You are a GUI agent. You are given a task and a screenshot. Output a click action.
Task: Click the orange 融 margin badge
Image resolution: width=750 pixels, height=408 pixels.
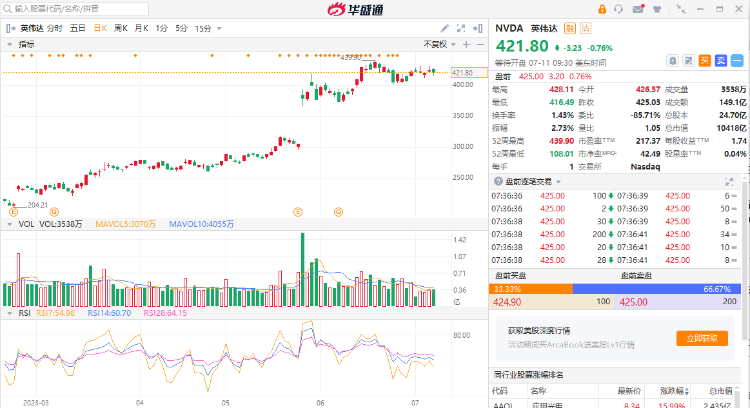click(570, 28)
